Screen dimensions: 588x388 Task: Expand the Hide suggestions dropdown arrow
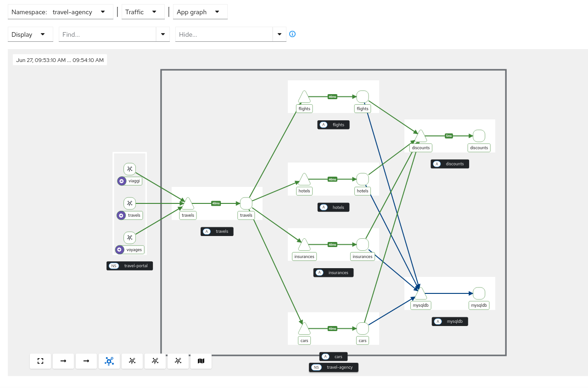[x=279, y=34]
